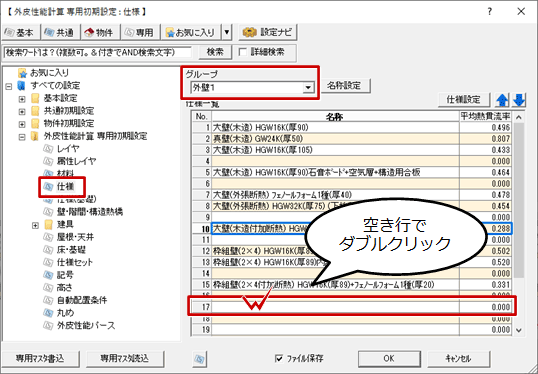Viewport: 538px width, 374px height.
Task: Click the 名称 column header
Action: coord(335,117)
